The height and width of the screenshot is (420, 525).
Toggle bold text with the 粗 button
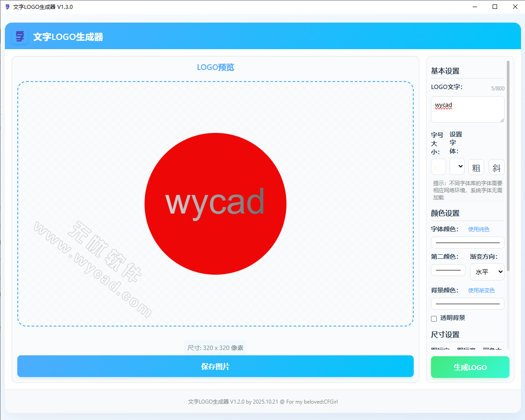pos(476,167)
